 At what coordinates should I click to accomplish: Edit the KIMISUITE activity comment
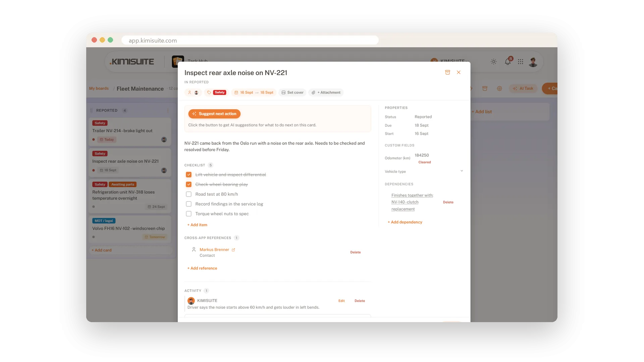click(x=341, y=301)
